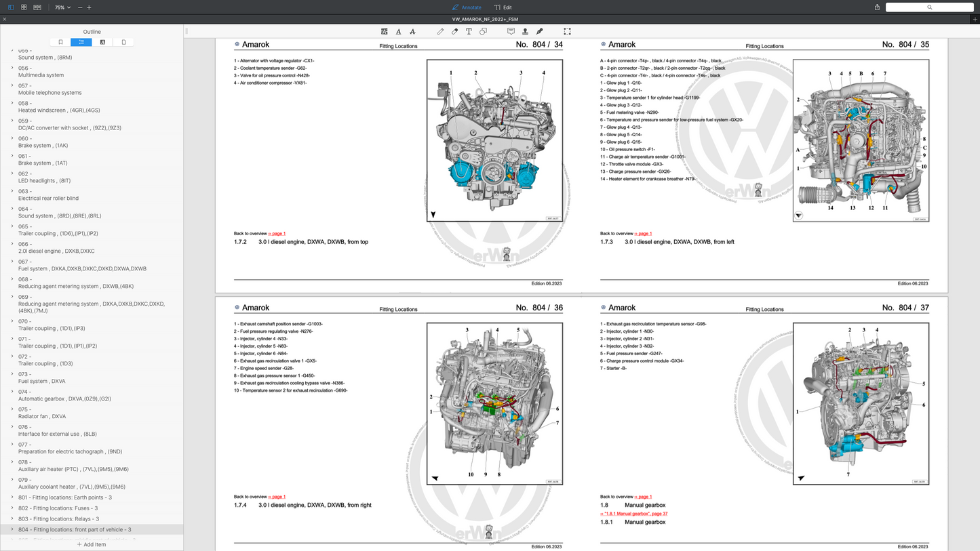Select the pen drawing tool
This screenshot has height=551, width=980.
tap(440, 31)
